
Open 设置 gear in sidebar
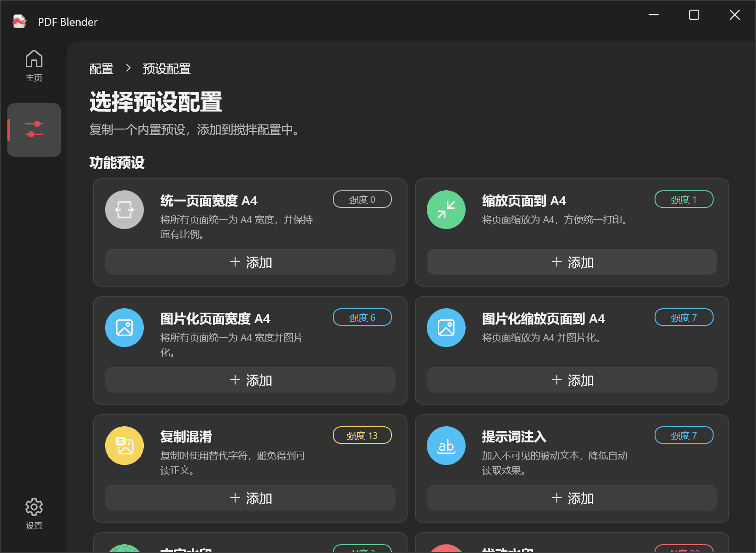click(34, 513)
